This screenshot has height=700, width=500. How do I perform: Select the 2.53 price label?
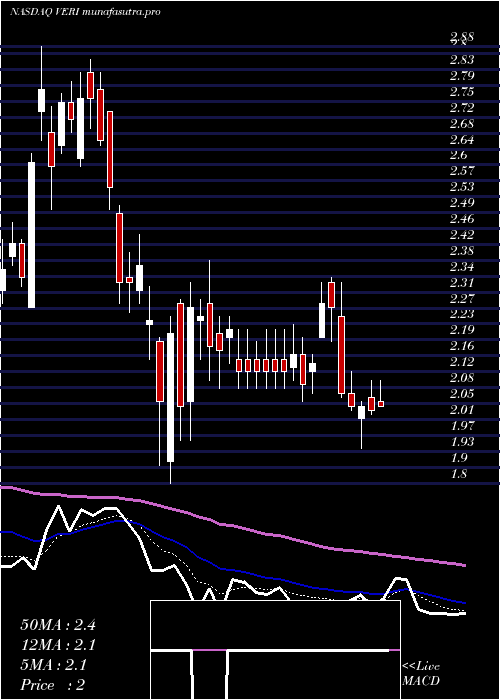[462, 187]
